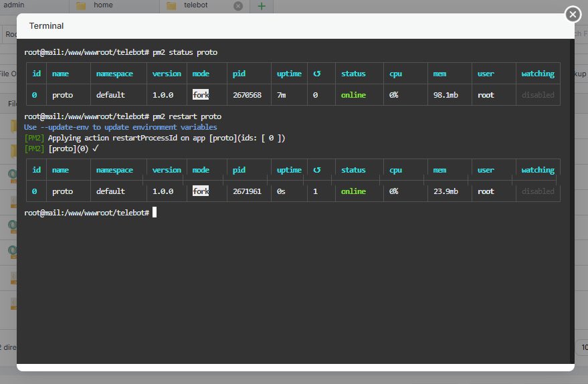
Task: Click the 'pm2 status proto' command line
Action: (121, 52)
